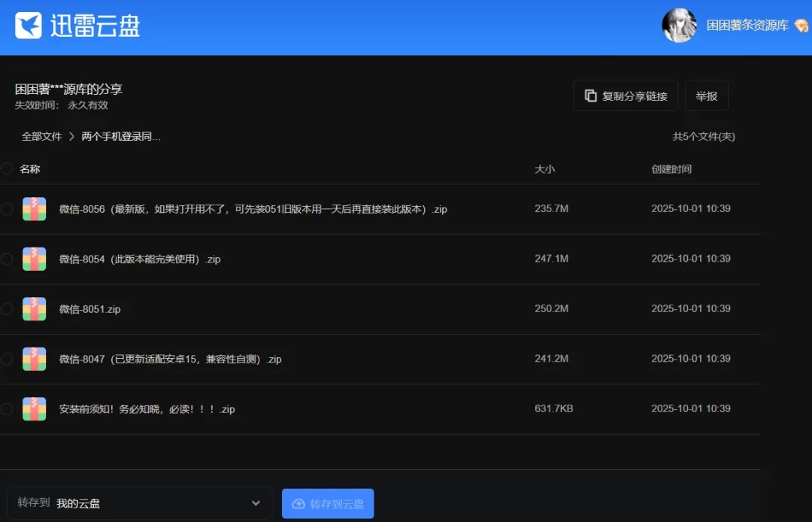Click the diamond VIP badge icon
Viewport: 812px width, 522px height.
(801, 26)
